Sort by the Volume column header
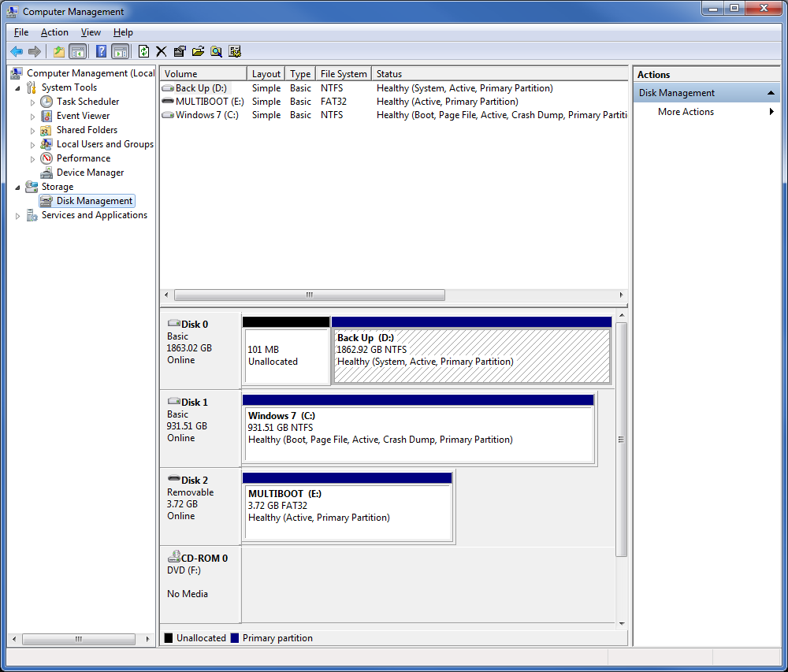 [x=203, y=74]
